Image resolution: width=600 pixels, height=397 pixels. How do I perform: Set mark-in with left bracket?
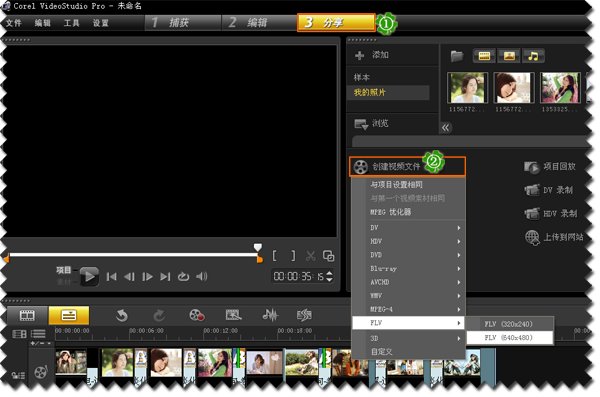(x=274, y=256)
